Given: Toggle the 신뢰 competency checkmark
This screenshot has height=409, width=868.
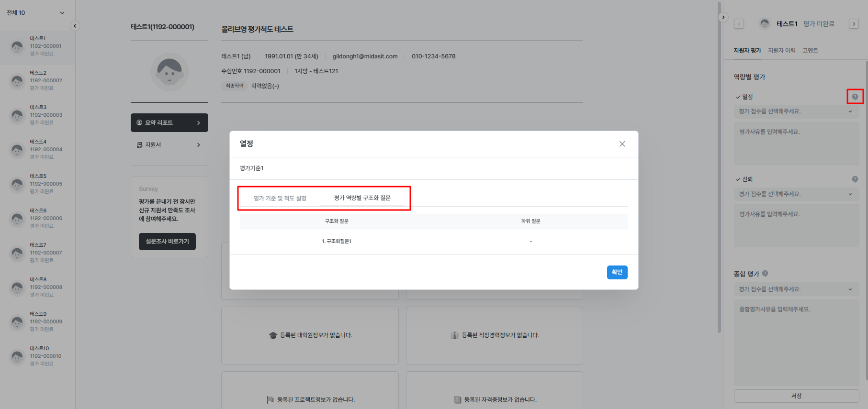Looking at the screenshot, I should point(738,179).
